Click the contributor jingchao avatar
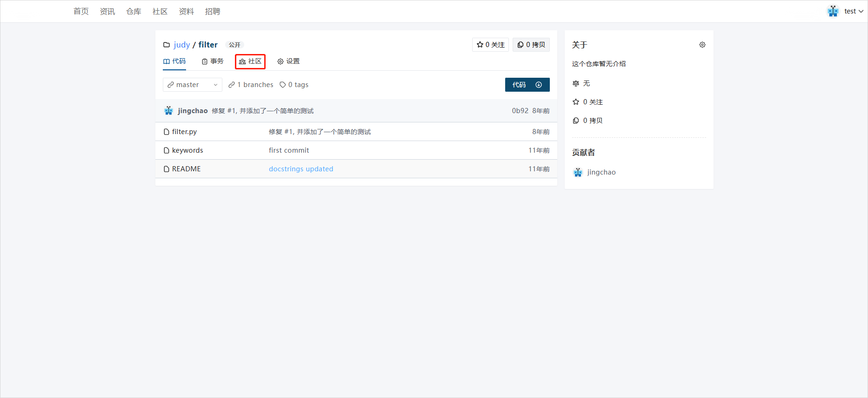This screenshot has width=868, height=398. click(578, 172)
